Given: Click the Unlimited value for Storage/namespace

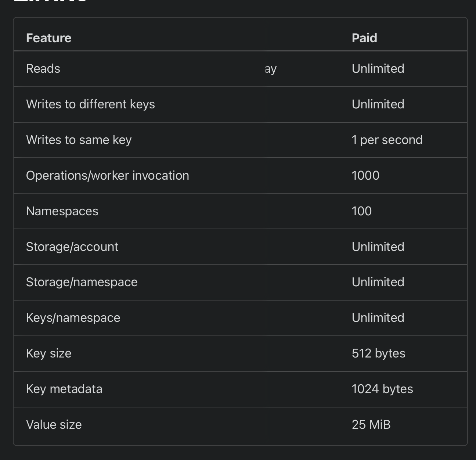Looking at the screenshot, I should 378,282.
